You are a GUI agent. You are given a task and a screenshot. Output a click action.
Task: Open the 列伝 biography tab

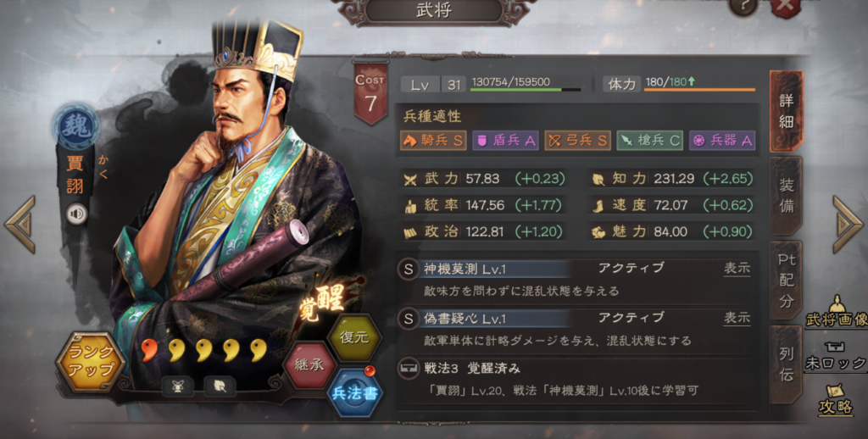coord(786,364)
